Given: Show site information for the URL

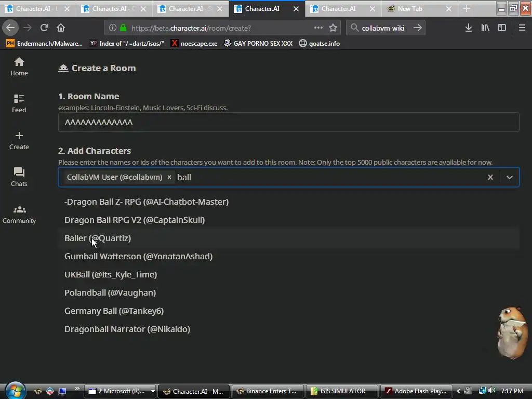Looking at the screenshot, I should tap(113, 28).
